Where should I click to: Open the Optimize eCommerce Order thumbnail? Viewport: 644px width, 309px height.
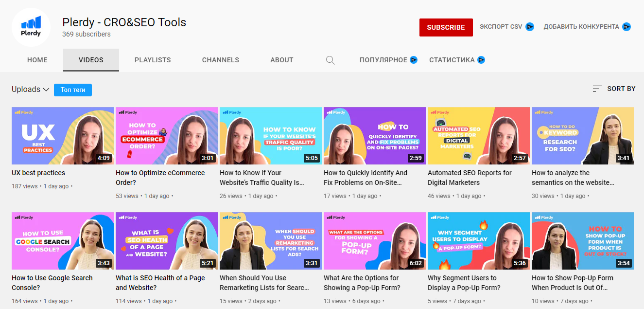pyautogui.click(x=167, y=136)
